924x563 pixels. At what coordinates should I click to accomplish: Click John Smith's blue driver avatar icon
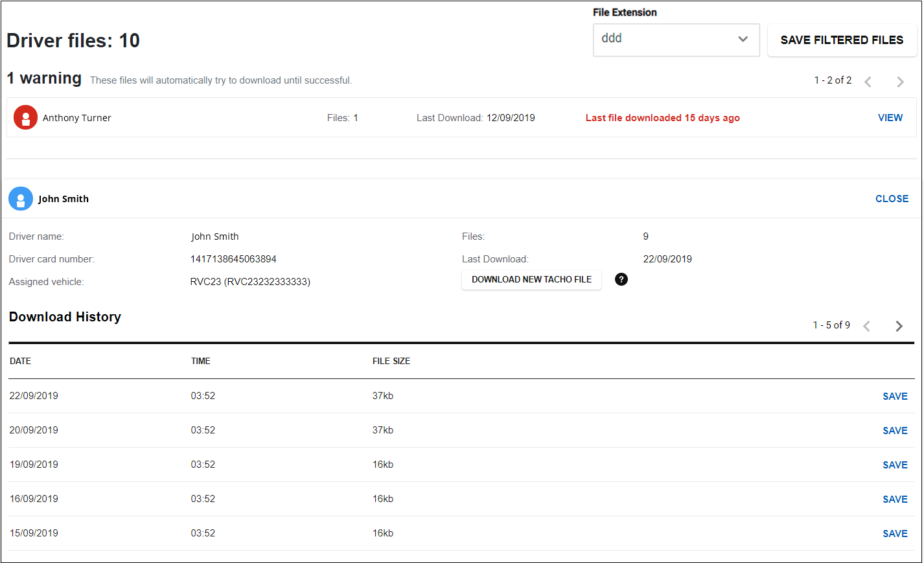point(20,198)
